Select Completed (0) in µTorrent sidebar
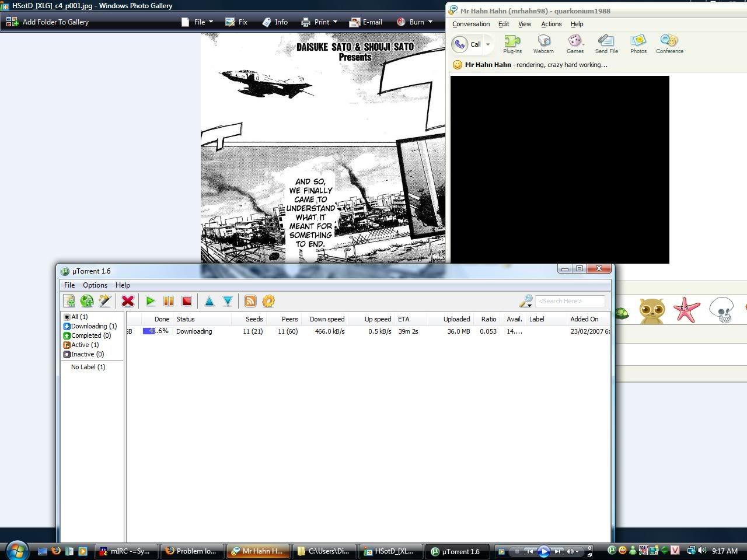The height and width of the screenshot is (560, 747). (x=87, y=335)
